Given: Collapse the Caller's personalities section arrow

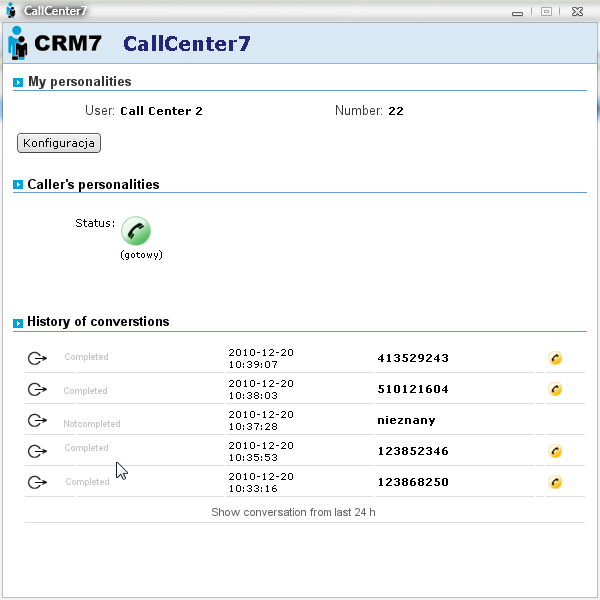Looking at the screenshot, I should (18, 184).
